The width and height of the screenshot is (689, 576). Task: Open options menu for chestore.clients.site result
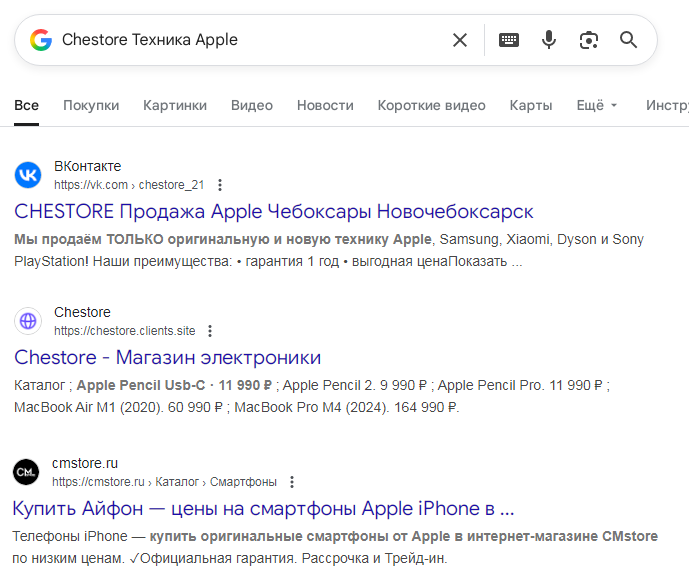(x=209, y=331)
